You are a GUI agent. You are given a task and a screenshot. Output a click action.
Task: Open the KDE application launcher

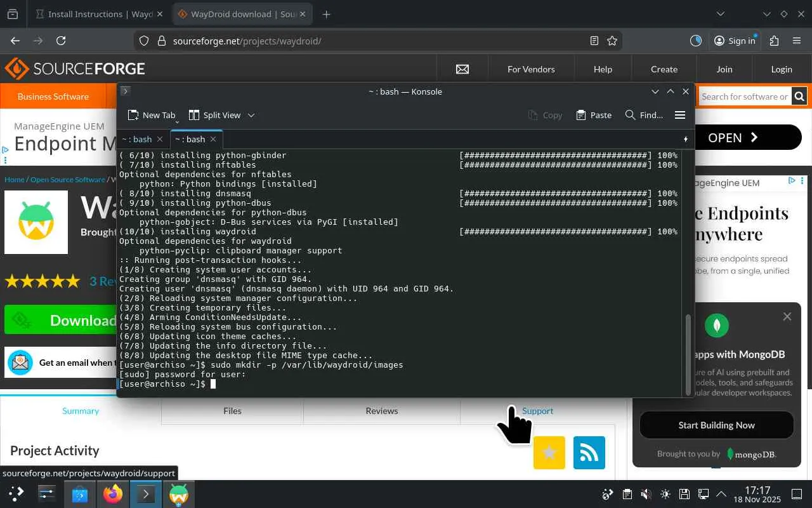[x=17, y=493]
